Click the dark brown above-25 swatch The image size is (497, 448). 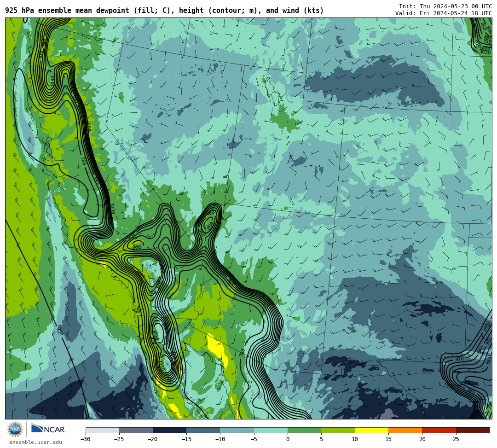tap(473, 430)
